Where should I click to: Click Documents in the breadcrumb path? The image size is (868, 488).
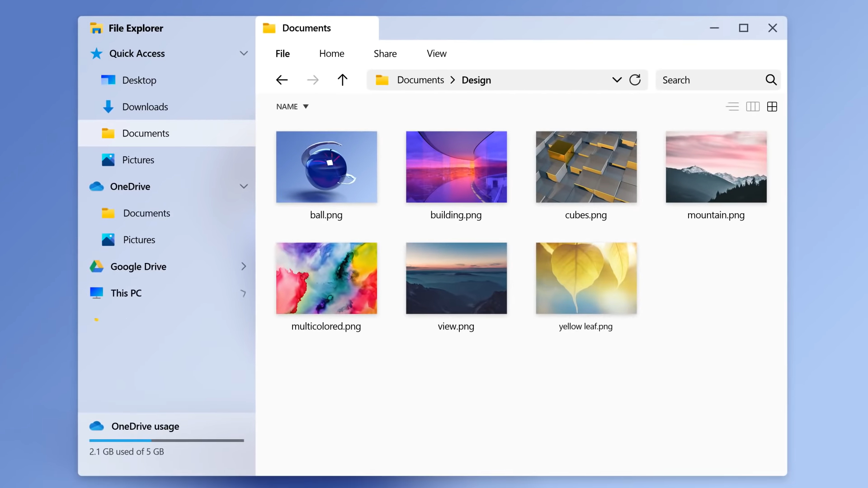[420, 80]
